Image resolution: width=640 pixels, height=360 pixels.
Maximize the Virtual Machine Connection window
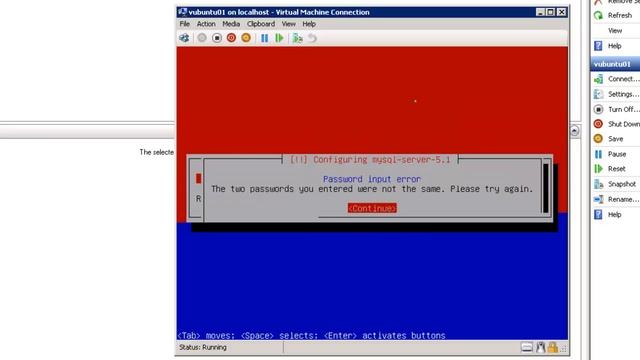[x=551, y=12]
